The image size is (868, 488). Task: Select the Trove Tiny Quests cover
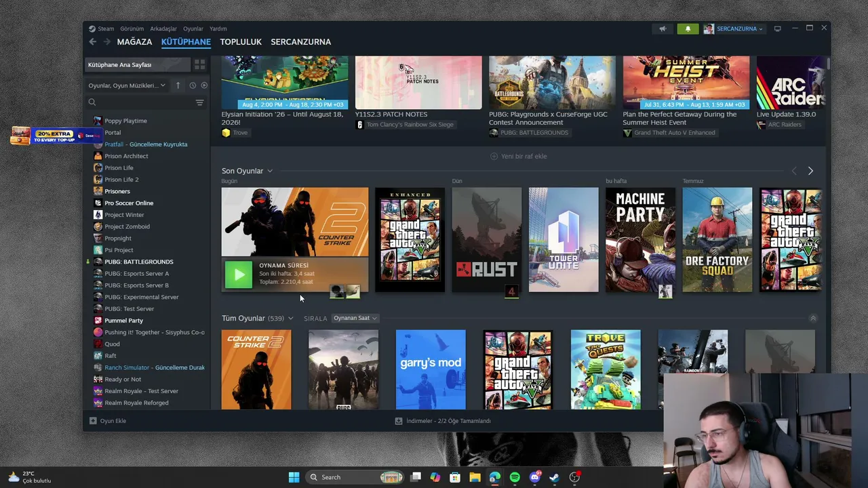pos(606,369)
